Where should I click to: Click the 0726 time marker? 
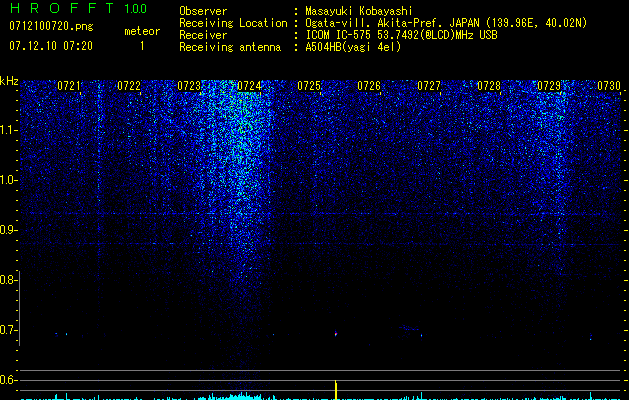click(369, 86)
